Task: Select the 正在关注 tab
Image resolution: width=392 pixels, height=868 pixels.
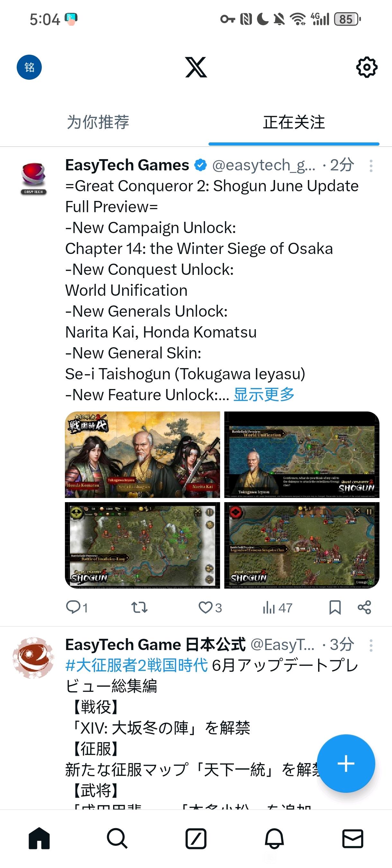Action: click(294, 122)
